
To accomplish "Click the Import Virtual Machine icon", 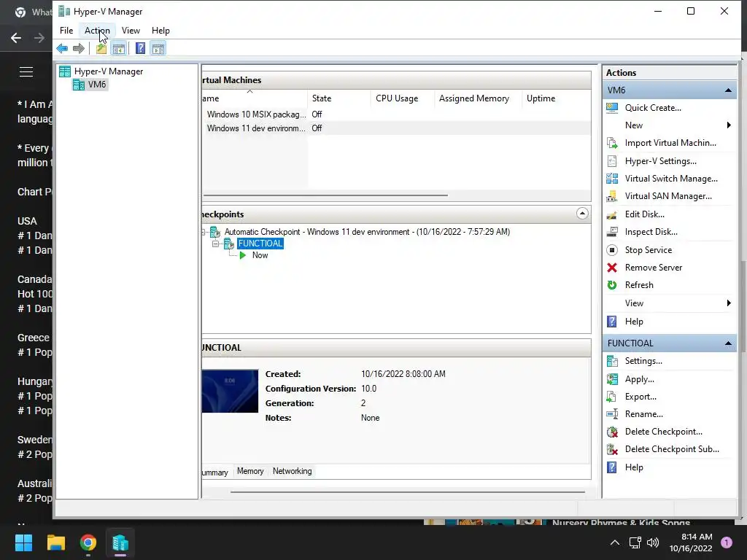I will point(612,143).
